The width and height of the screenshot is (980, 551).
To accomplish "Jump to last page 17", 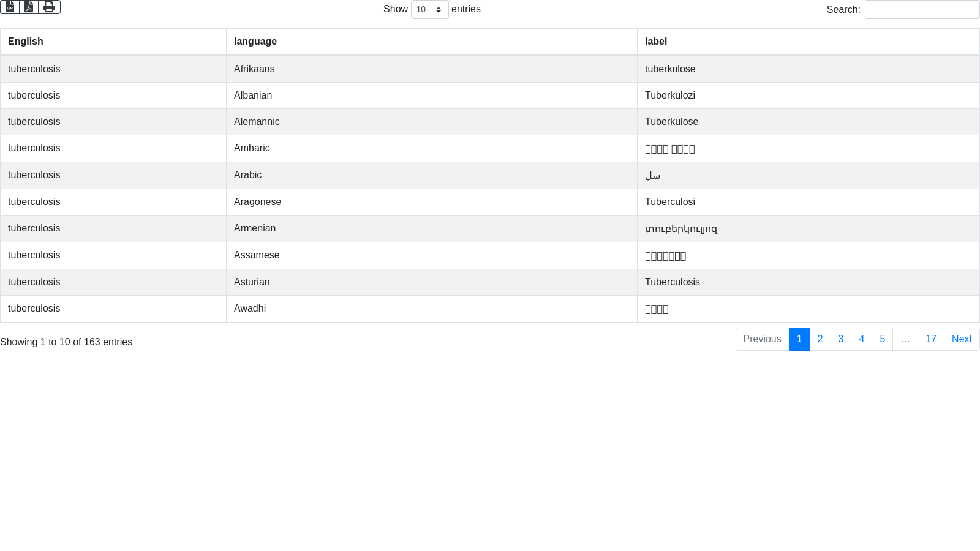I will click(931, 339).
